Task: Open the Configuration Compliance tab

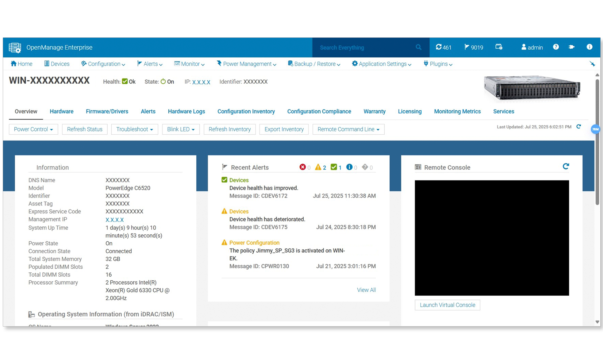Action: (x=319, y=111)
